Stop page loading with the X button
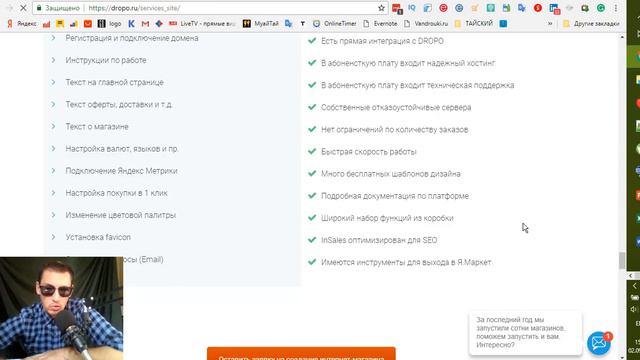 tap(23, 8)
